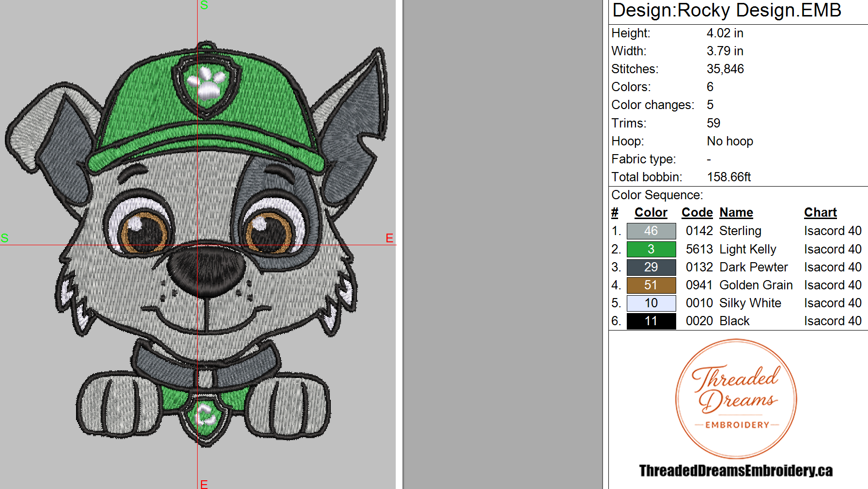The width and height of the screenshot is (868, 489).
Task: Click the Golden Grain swatch 51
Action: pos(651,285)
